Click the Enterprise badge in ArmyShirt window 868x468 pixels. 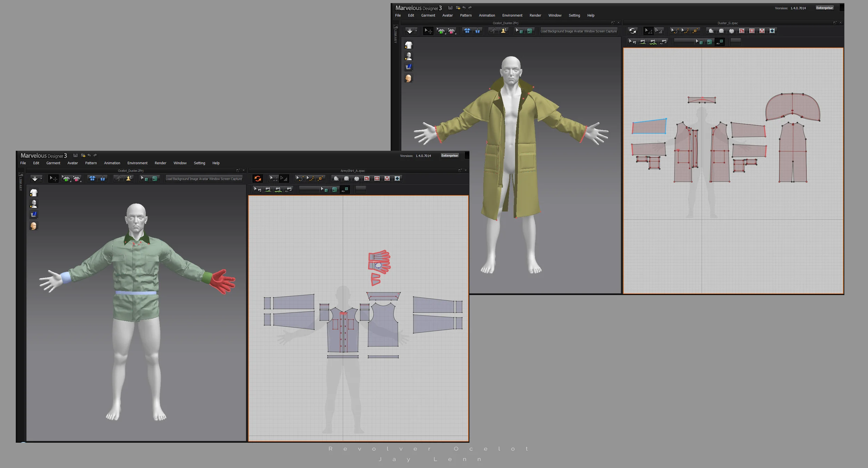pyautogui.click(x=450, y=155)
